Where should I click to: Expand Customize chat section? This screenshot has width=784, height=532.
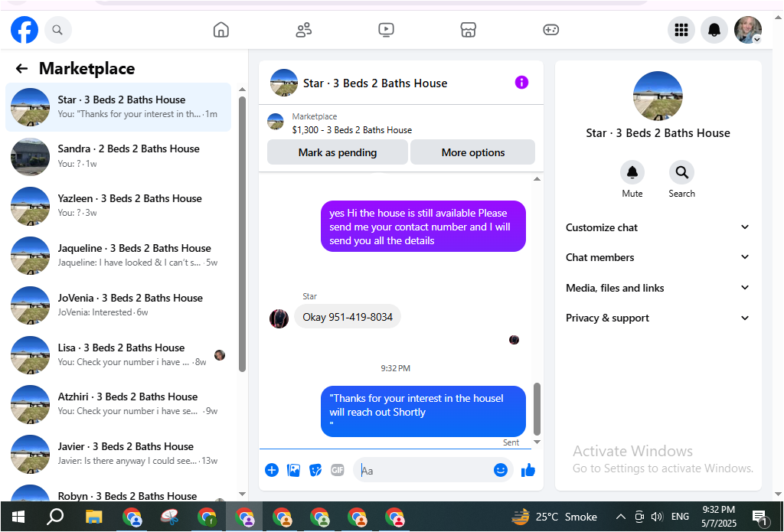tap(658, 227)
